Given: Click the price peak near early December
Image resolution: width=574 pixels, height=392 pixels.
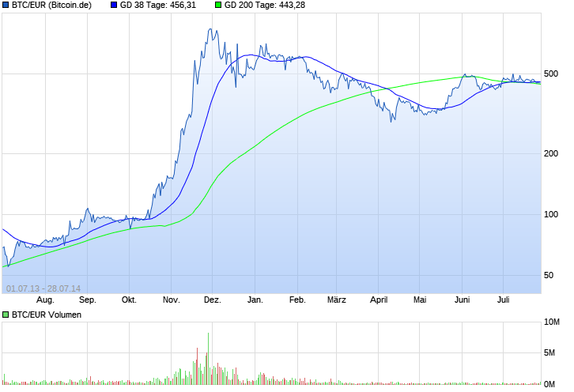Looking at the screenshot, I should [x=210, y=29].
